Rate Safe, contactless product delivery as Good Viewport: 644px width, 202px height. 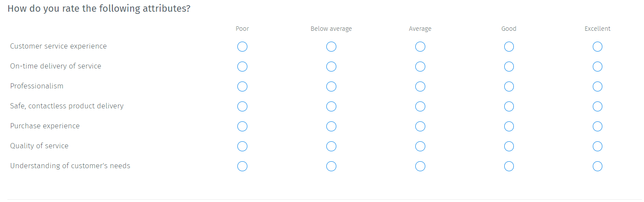coord(509,106)
